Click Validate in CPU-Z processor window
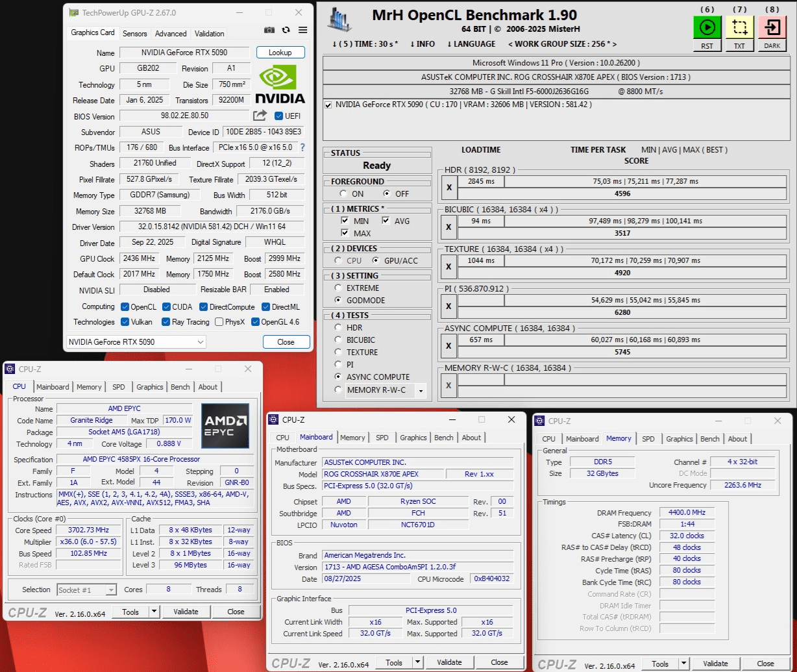Screen dimensions: 797x672 tap(186, 612)
